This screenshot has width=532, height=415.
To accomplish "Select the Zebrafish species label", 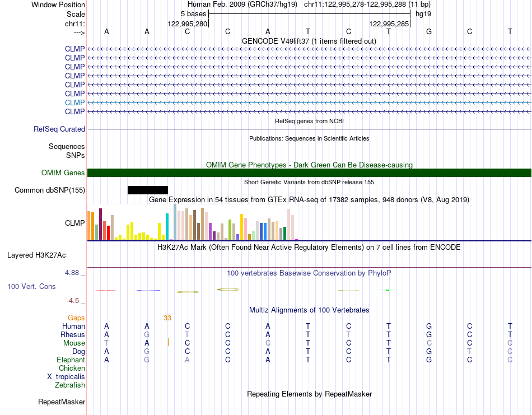I will click(70, 385).
